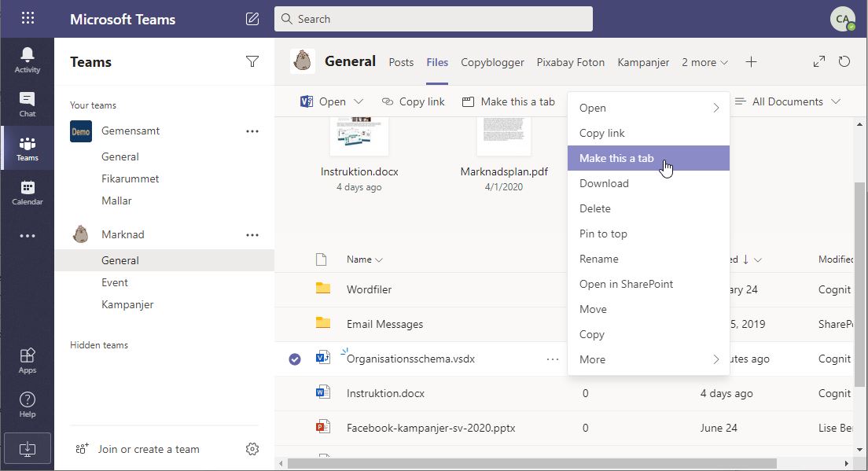
Task: Open the Name column sort dropdown
Action: pos(365,259)
